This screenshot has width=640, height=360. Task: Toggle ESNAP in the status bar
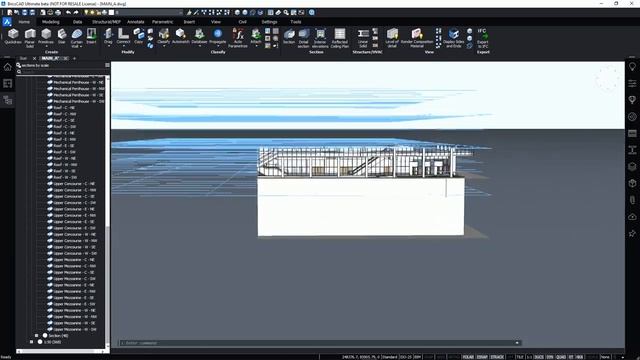coord(482,357)
